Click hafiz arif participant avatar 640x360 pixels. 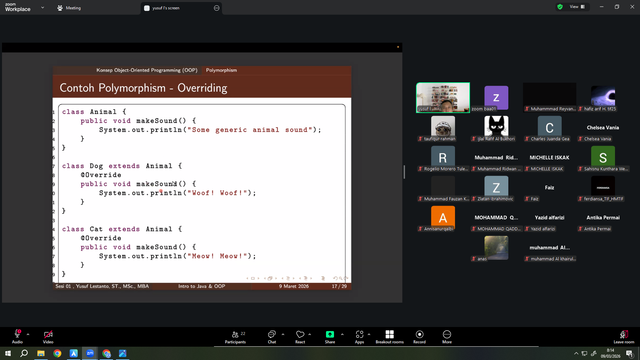click(603, 96)
